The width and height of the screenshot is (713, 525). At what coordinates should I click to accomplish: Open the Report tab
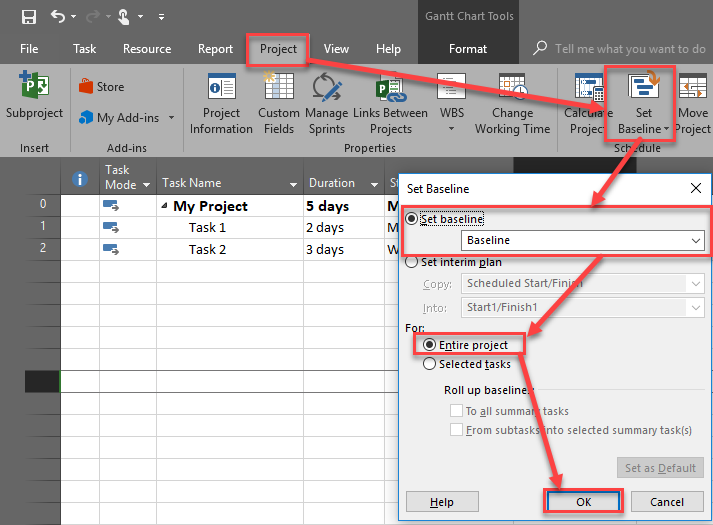(215, 49)
